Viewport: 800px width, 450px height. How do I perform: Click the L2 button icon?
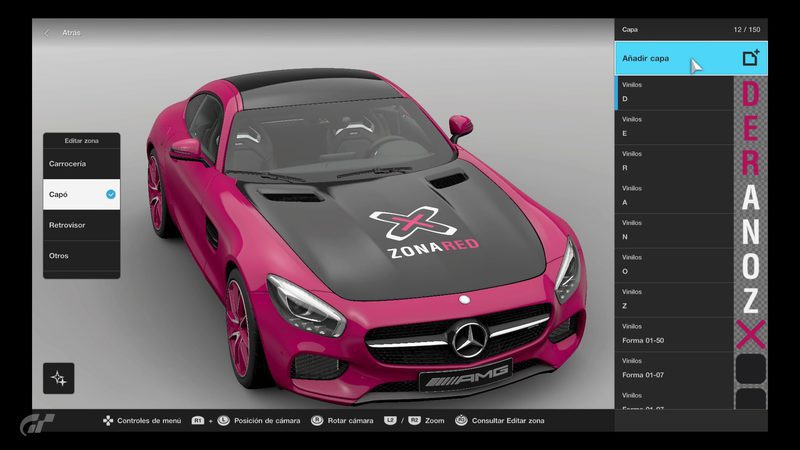pyautogui.click(x=390, y=420)
